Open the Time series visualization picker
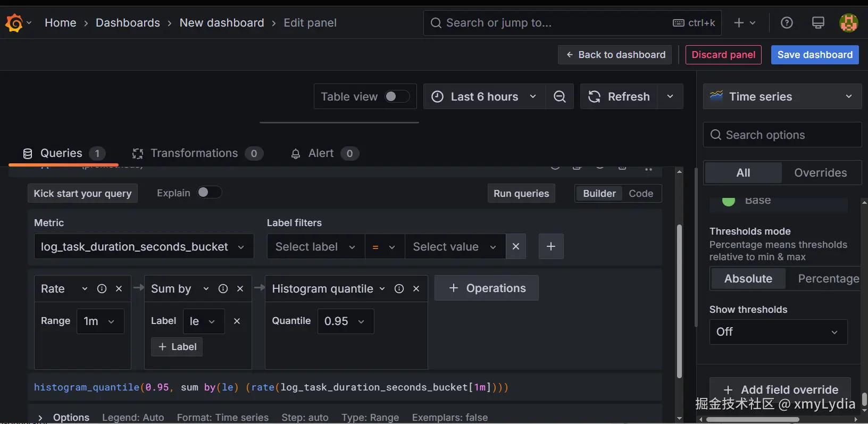868x424 pixels. click(x=782, y=96)
